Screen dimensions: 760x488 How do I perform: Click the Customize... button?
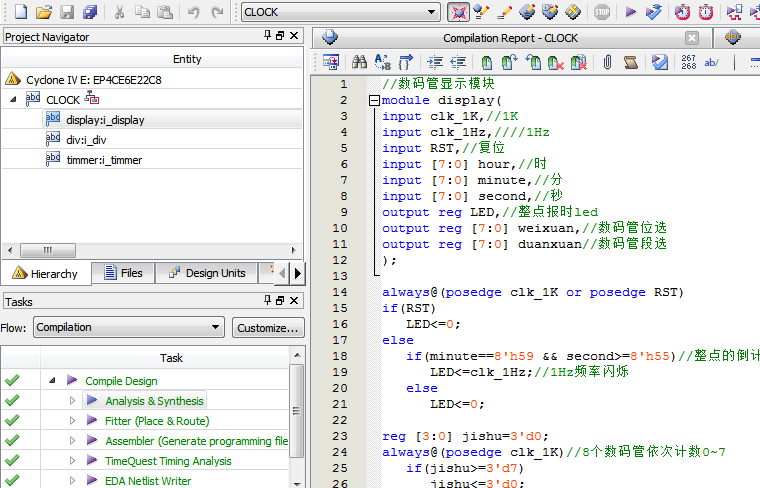point(268,327)
